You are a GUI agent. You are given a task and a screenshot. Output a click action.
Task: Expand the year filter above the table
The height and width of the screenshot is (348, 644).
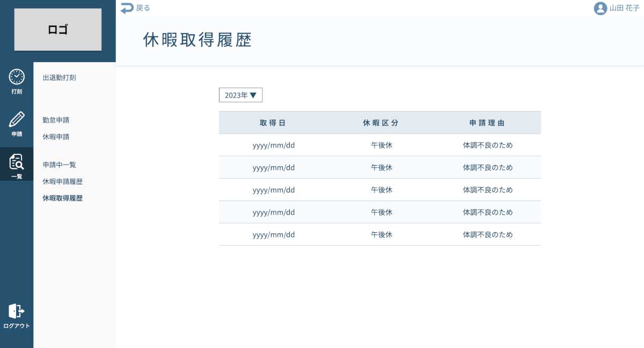240,95
